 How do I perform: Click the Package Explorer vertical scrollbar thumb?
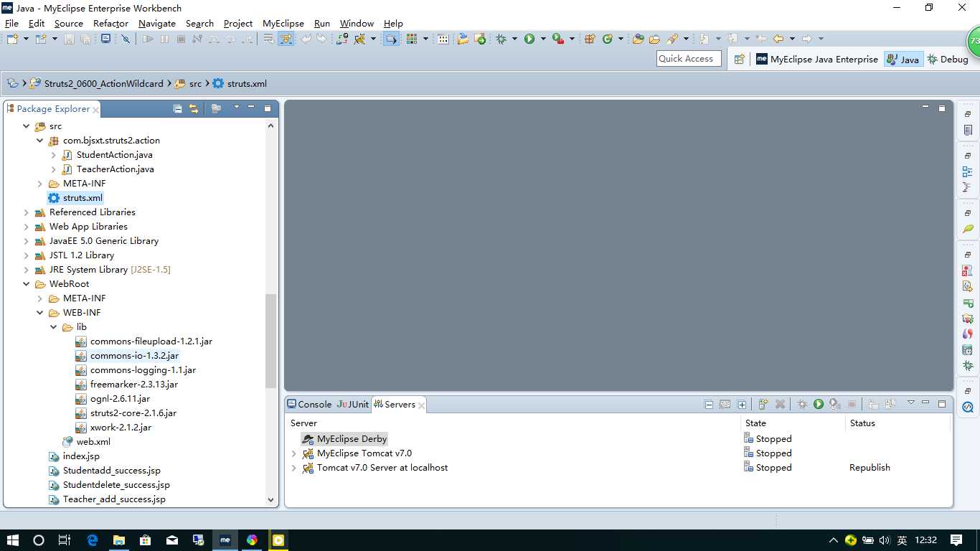[x=270, y=341]
